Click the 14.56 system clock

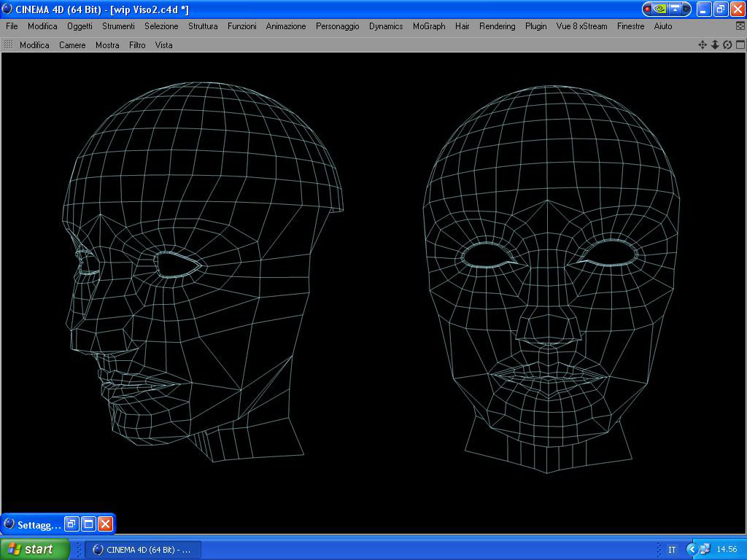[x=727, y=550]
